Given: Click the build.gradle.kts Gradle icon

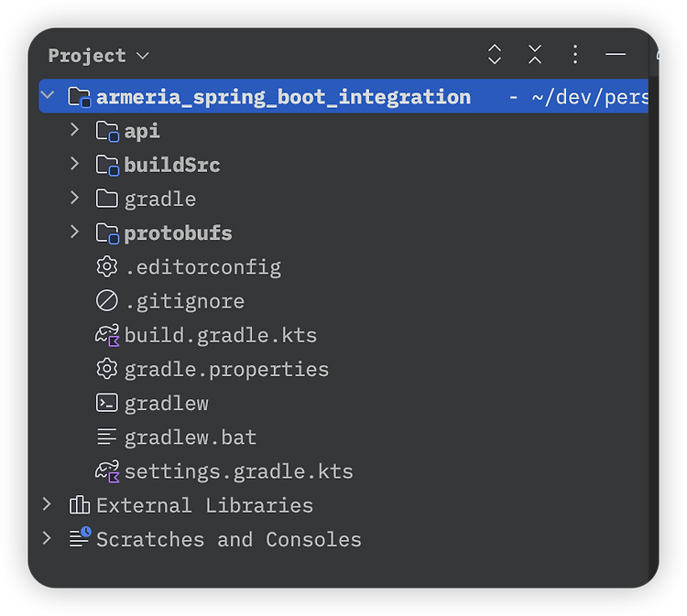Looking at the screenshot, I should click(x=107, y=335).
